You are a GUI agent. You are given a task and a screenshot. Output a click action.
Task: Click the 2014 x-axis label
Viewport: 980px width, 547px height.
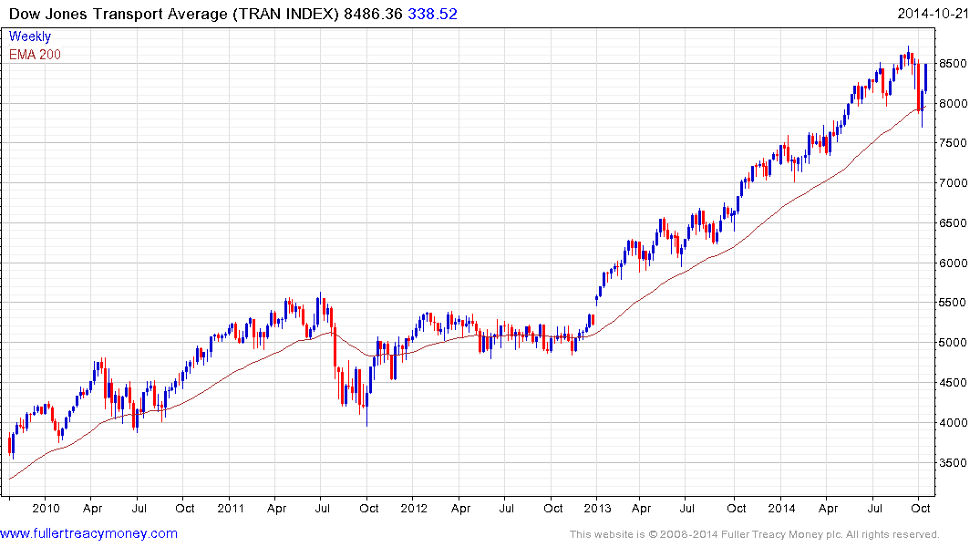781,508
